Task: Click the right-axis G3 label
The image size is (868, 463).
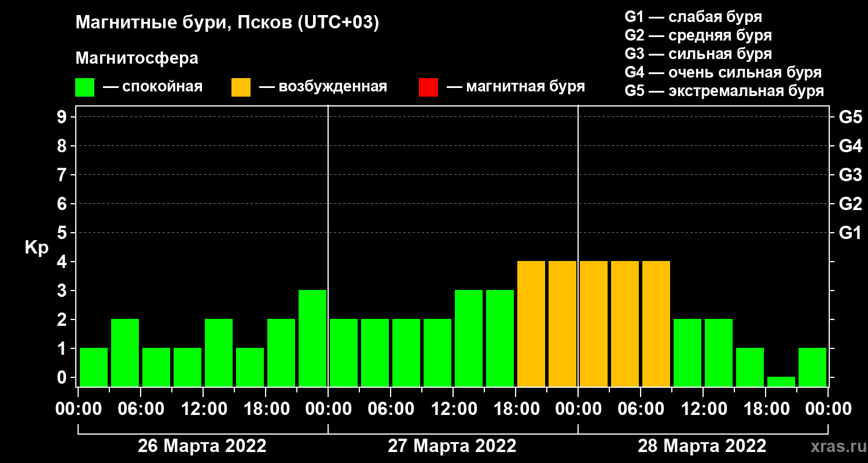Action: tap(850, 175)
